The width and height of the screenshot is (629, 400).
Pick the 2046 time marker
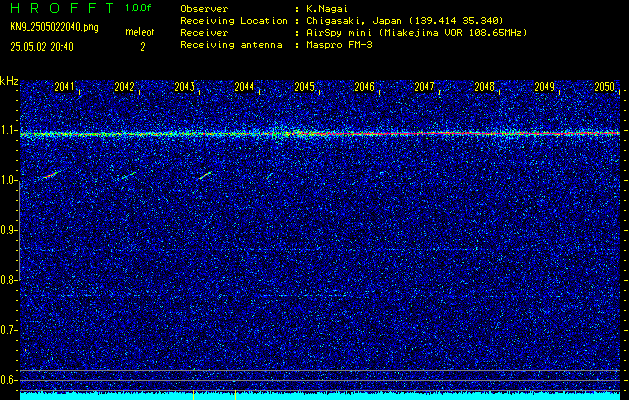pyautogui.click(x=364, y=87)
